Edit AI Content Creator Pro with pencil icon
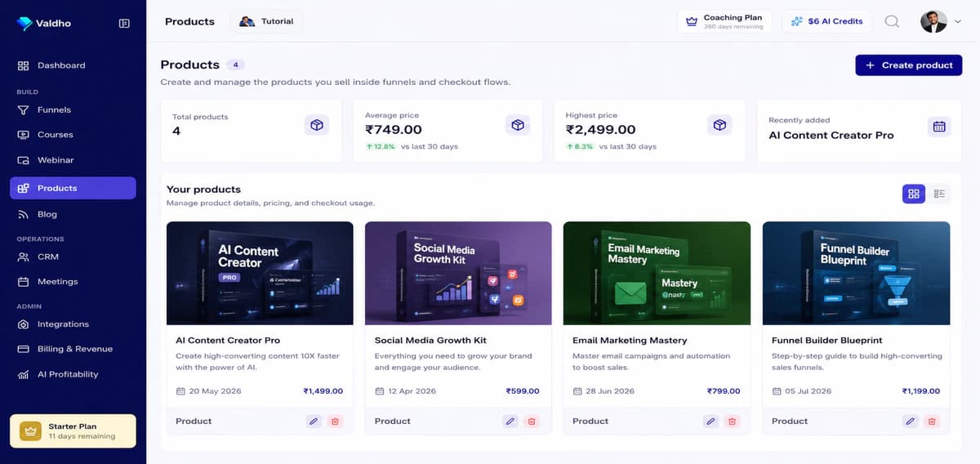 (x=314, y=422)
